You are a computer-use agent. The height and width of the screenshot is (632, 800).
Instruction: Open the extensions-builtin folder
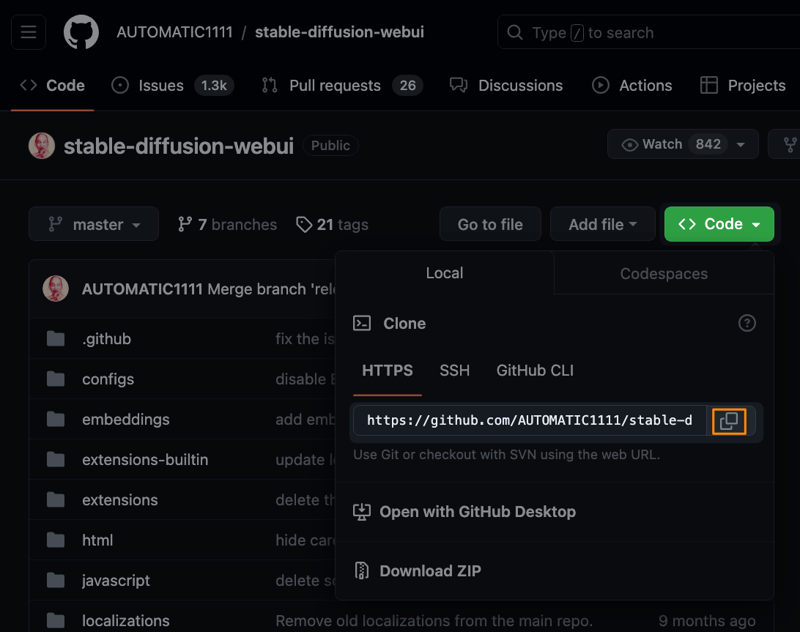145,460
